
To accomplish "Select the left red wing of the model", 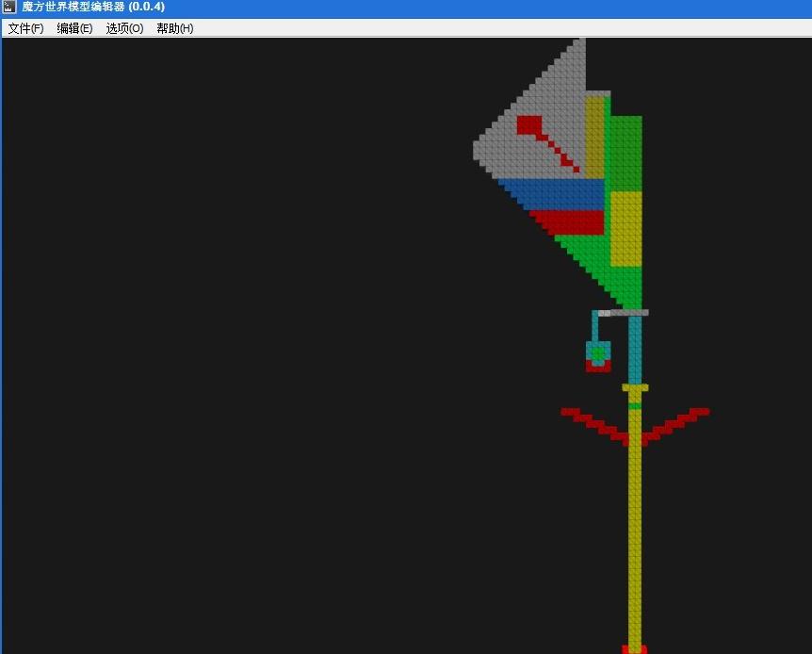I will click(595, 426).
